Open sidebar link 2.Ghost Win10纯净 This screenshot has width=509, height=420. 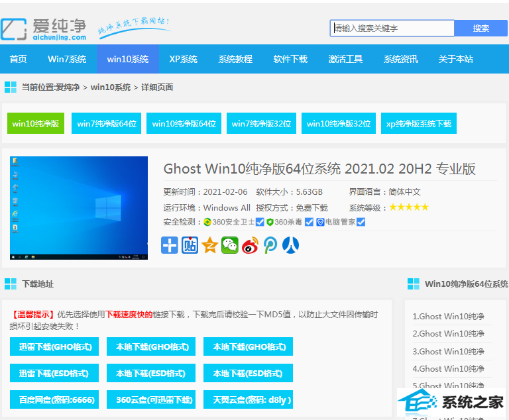tap(448, 334)
